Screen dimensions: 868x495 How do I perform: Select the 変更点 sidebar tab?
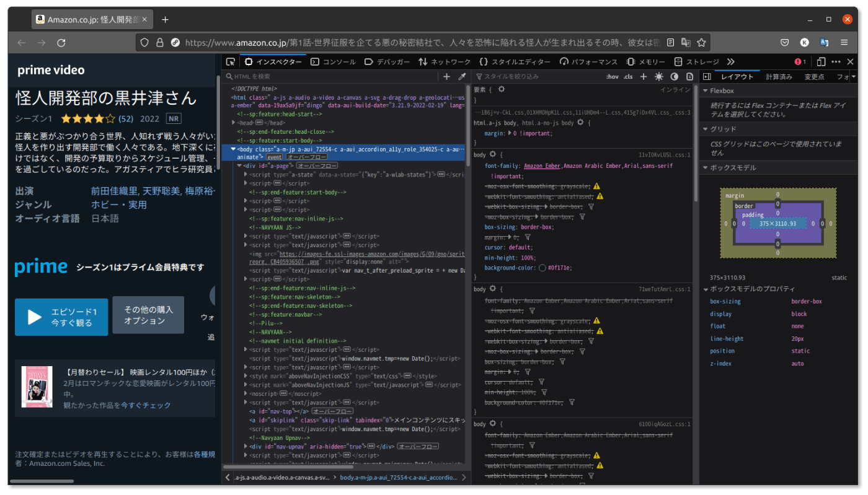[814, 77]
